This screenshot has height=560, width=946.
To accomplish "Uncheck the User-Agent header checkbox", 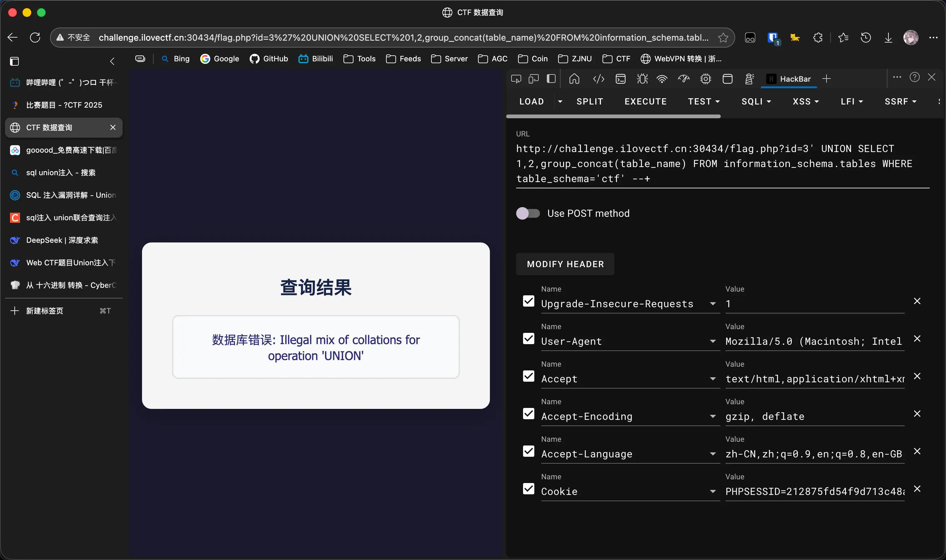I will pos(529,339).
